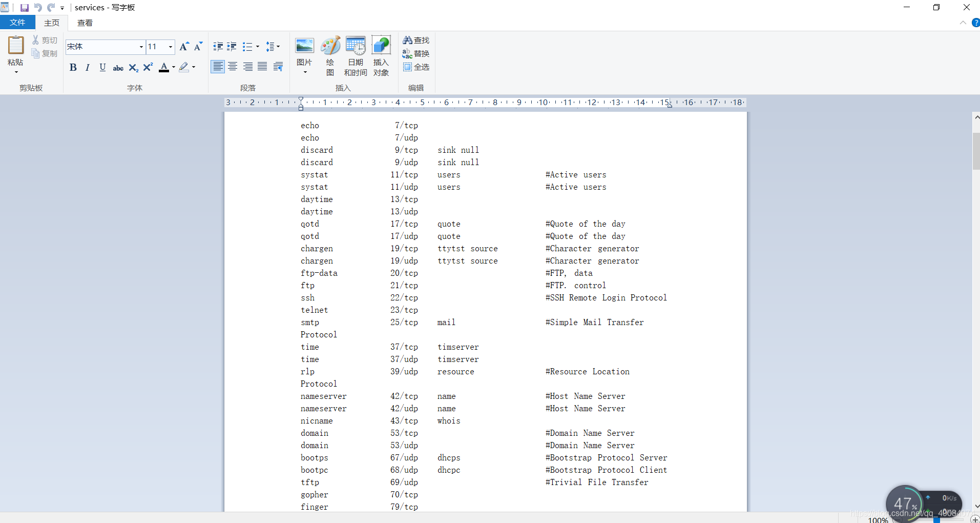Viewport: 980px width, 523px height.
Task: Open the File (文件) menu
Action: (x=17, y=23)
